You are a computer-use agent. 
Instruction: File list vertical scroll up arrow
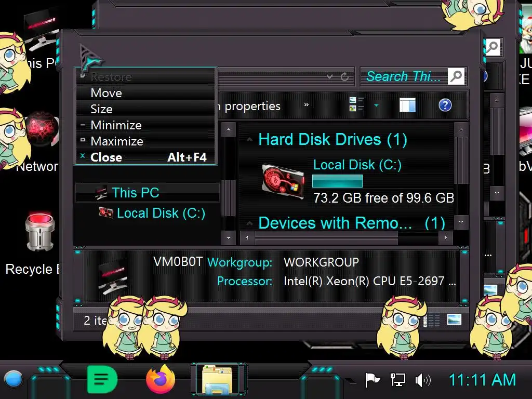point(461,129)
